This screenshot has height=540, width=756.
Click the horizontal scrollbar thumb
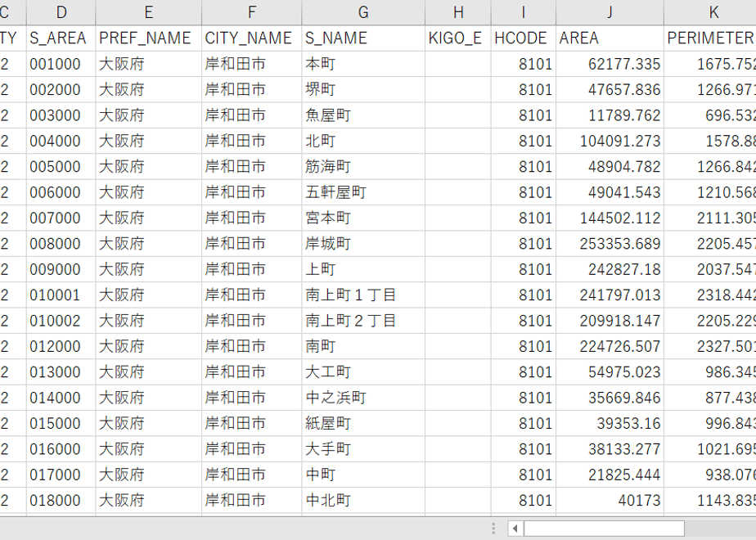click(x=604, y=529)
